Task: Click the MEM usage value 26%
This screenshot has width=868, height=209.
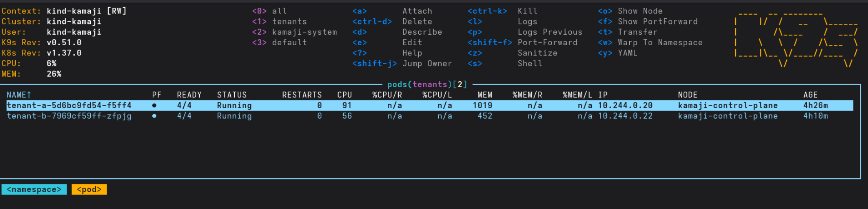Action: point(54,74)
